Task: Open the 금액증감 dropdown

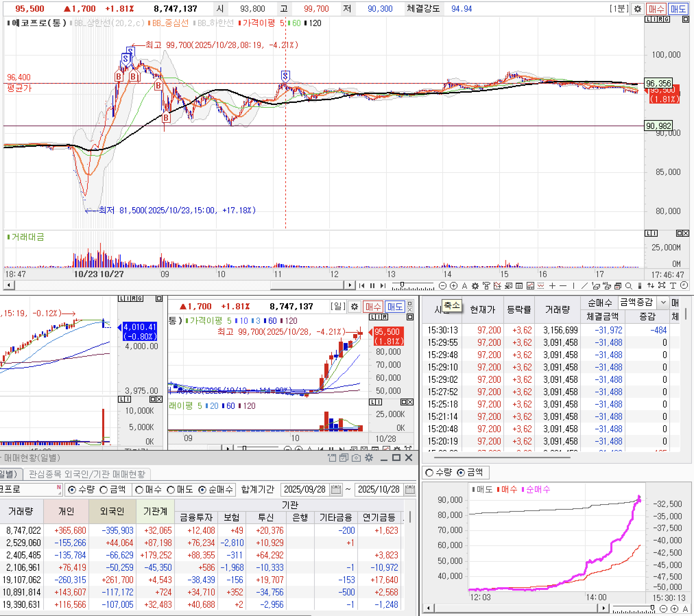Action: click(663, 303)
